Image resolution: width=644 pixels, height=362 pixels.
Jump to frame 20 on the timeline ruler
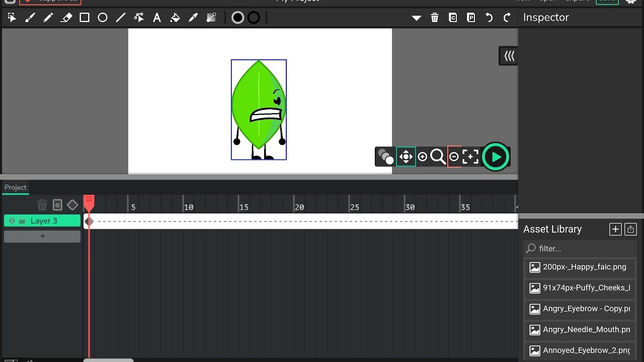[299, 207]
